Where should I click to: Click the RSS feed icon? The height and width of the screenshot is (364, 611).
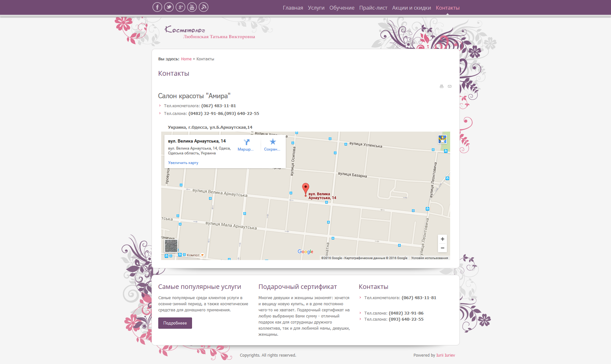click(204, 7)
